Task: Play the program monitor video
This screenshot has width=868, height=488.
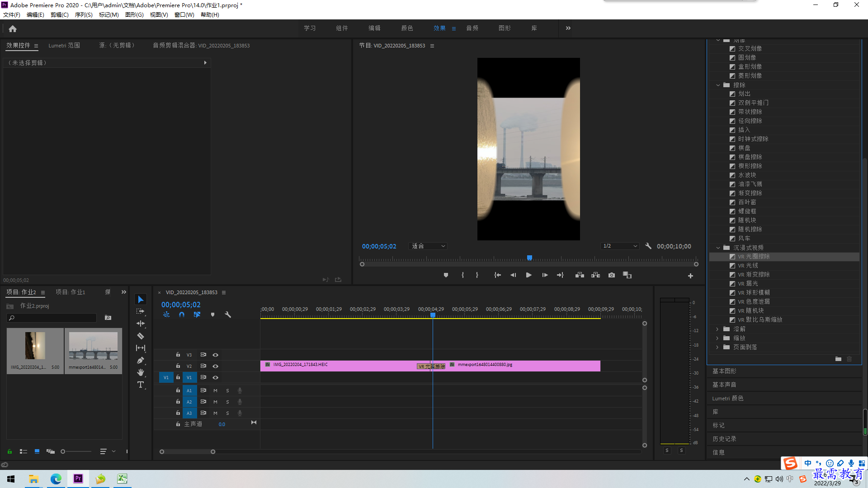Action: pos(528,275)
